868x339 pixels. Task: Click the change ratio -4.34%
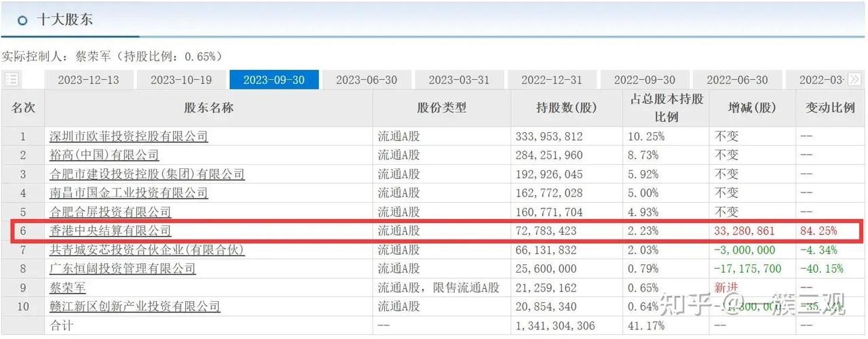coord(819,250)
